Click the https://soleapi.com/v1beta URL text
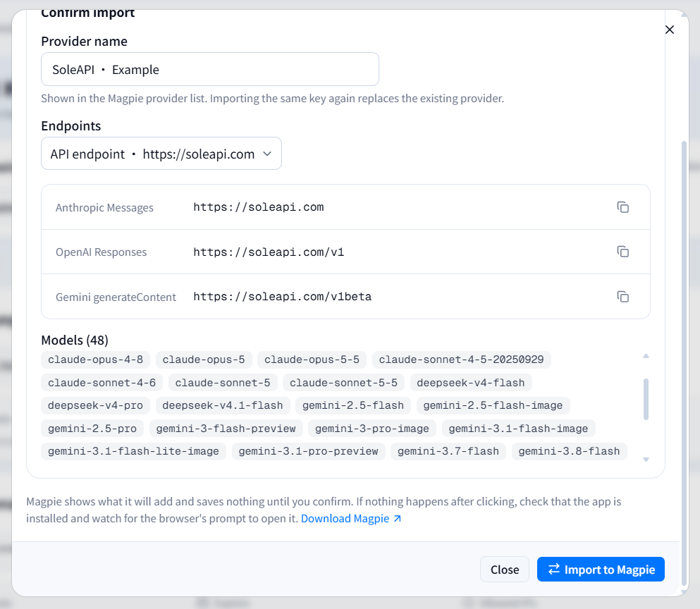 (x=282, y=297)
